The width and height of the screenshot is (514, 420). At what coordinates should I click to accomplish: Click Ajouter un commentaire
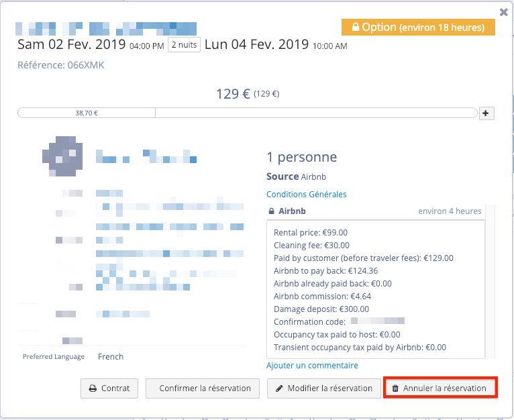[x=312, y=366]
